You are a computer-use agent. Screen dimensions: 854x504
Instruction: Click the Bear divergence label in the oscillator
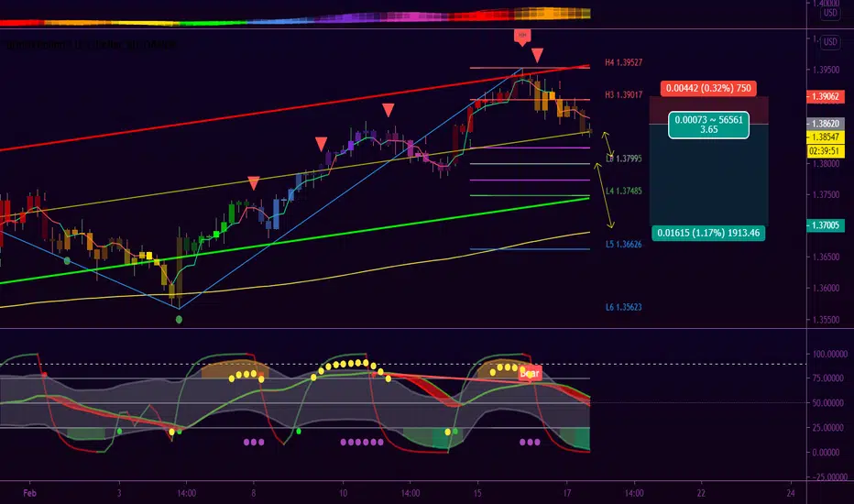(530, 374)
